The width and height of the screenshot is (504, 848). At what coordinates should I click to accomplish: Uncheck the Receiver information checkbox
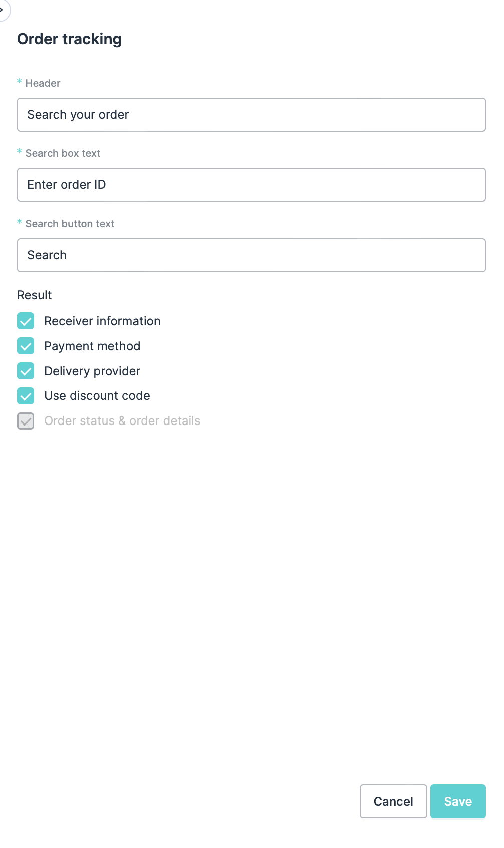(x=26, y=321)
